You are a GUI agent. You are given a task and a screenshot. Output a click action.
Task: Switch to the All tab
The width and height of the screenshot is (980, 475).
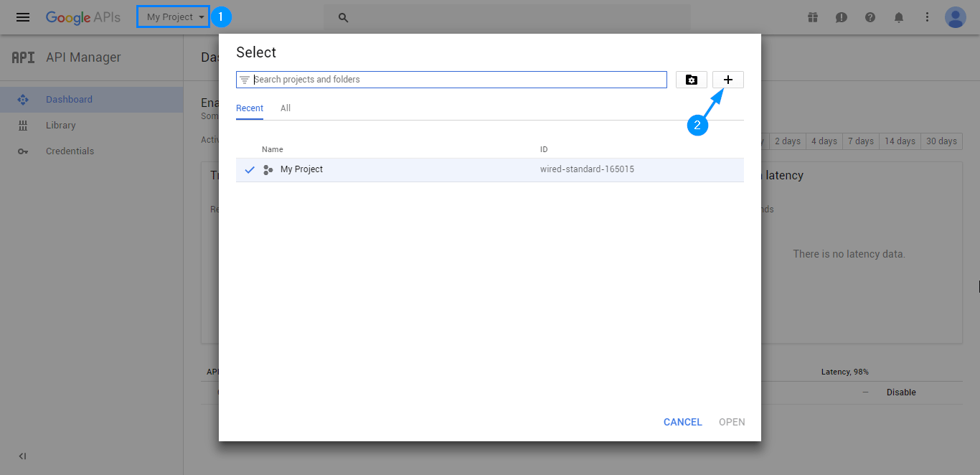coord(286,108)
